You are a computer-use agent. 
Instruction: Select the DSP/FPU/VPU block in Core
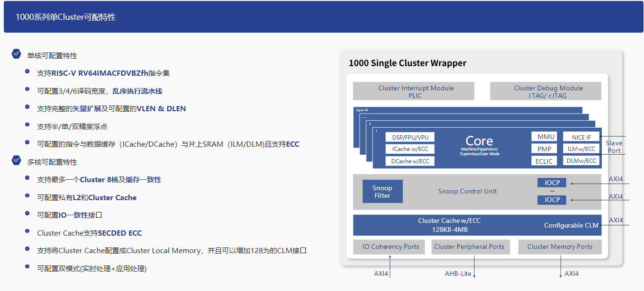click(x=410, y=137)
